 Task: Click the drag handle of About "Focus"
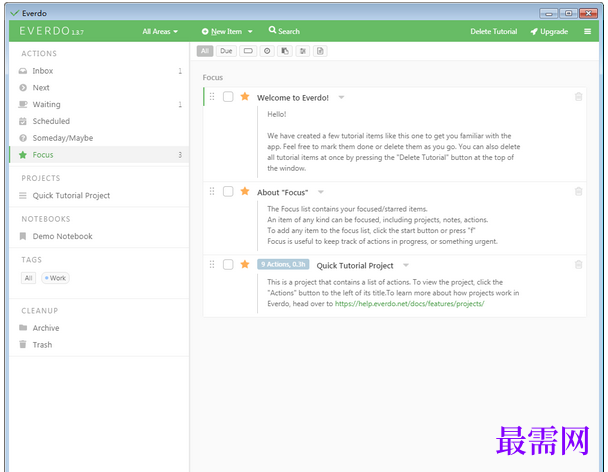point(212,191)
